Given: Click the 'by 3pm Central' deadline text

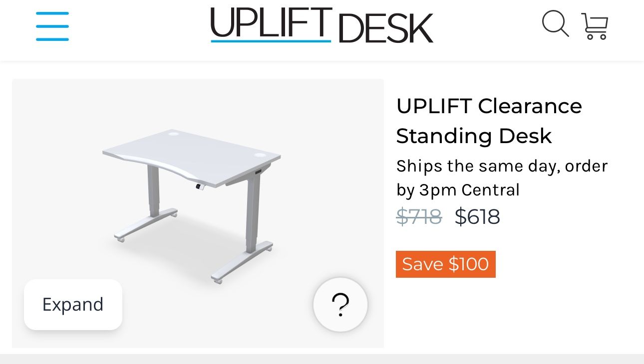Looking at the screenshot, I should [458, 189].
